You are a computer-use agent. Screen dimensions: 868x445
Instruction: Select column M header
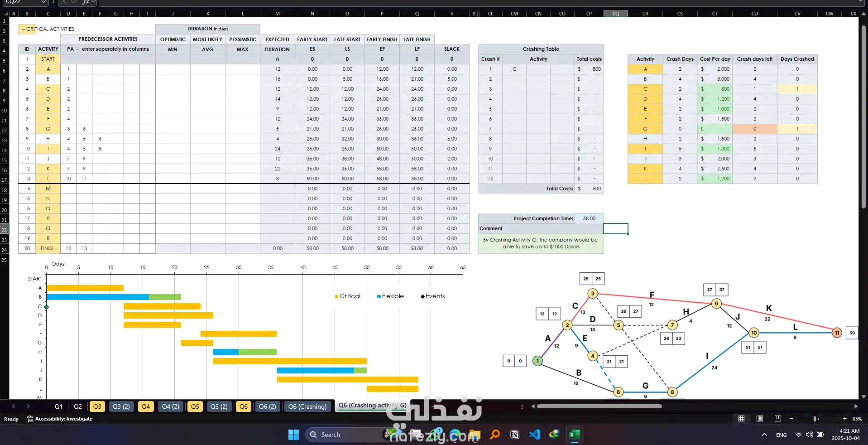[x=278, y=14]
